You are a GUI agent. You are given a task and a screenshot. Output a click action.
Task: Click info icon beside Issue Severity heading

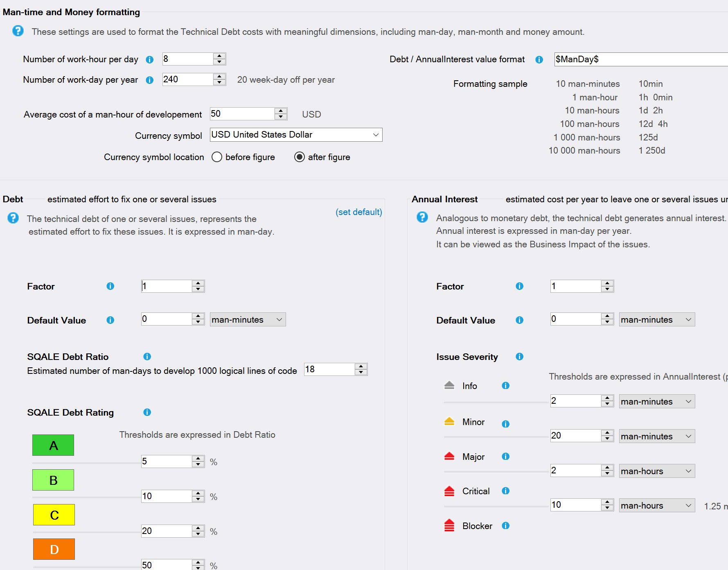[x=520, y=357]
